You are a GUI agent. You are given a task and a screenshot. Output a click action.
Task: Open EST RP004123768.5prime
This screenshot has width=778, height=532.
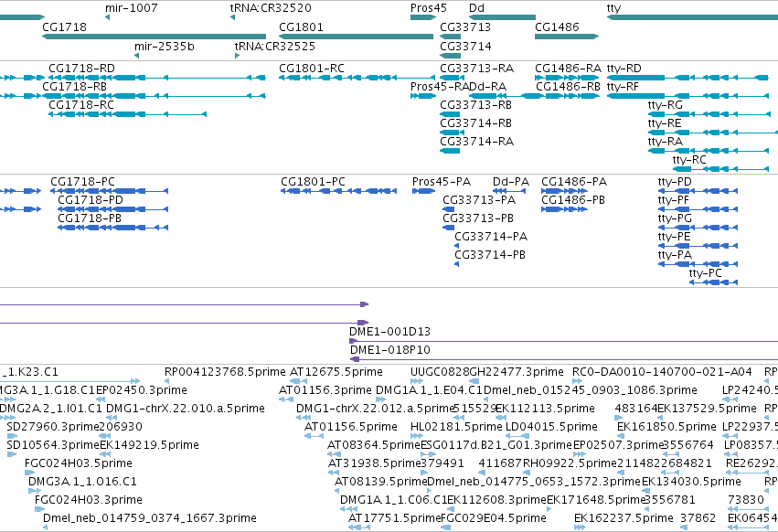pyautogui.click(x=166, y=381)
